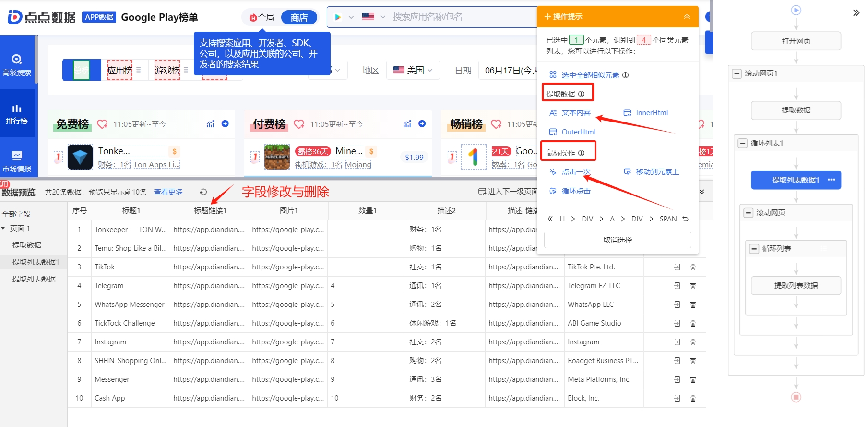This screenshot has width=868, height=427.
Task: Collapse workflow side panel with double-arrow
Action: (x=856, y=13)
